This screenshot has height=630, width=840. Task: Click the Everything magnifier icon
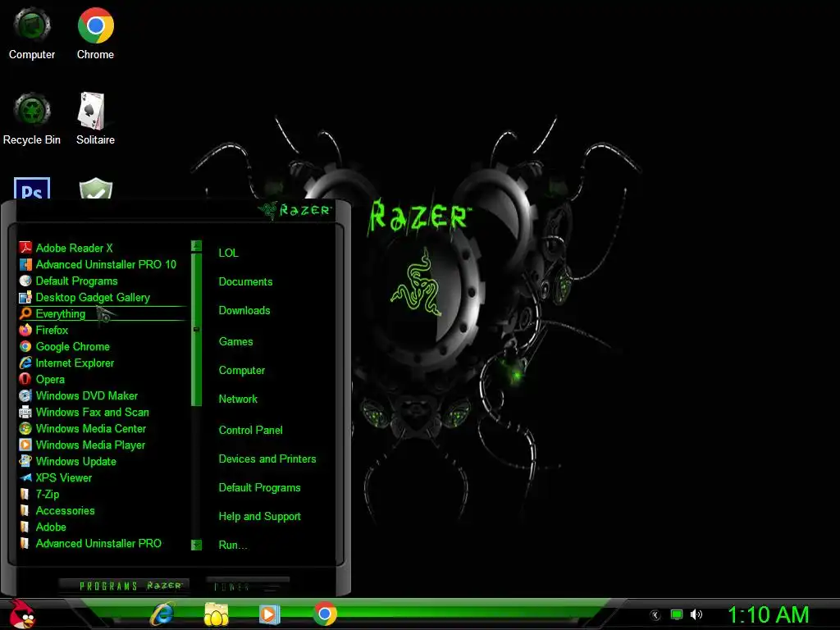coord(25,313)
